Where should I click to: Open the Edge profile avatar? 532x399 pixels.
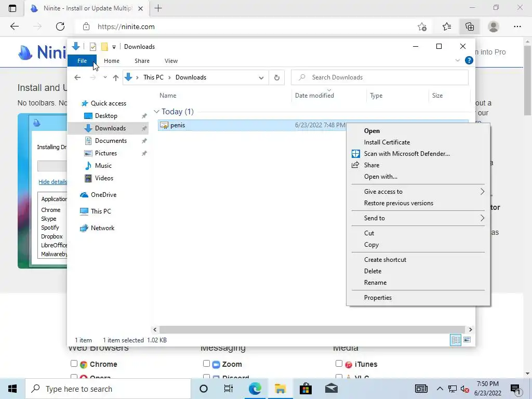tap(494, 26)
